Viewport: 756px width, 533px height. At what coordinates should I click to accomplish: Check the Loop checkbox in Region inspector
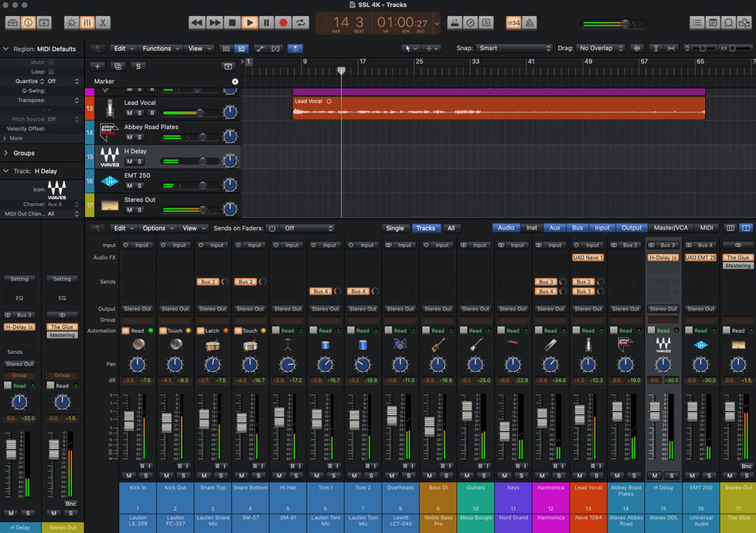(51, 71)
